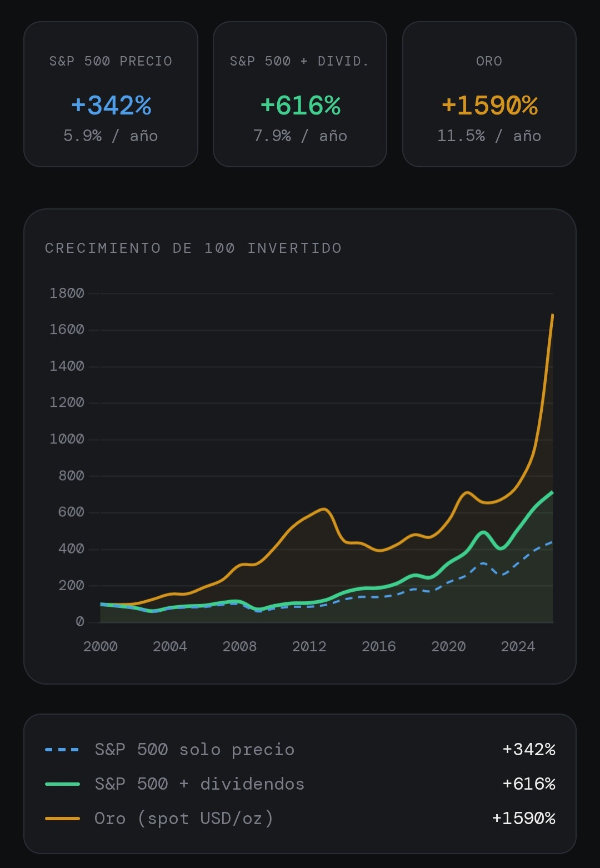Click the +1590% orange value in the ORO card
The width and height of the screenshot is (600, 868).
[489, 105]
